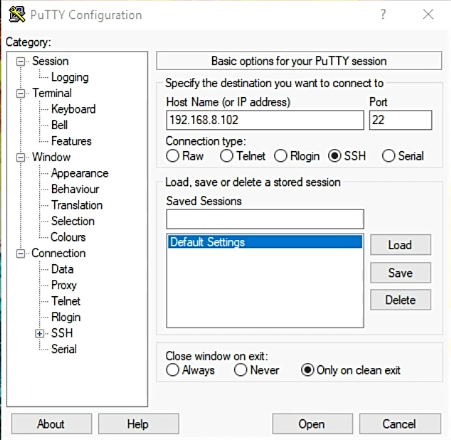The height and width of the screenshot is (440, 451).
Task: Open the Terminal category
Action: (52, 93)
